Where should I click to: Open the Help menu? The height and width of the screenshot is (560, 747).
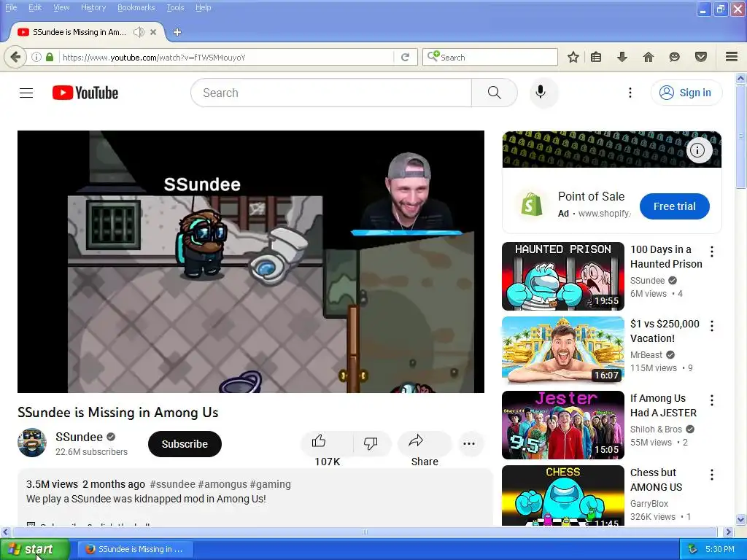pos(204,7)
